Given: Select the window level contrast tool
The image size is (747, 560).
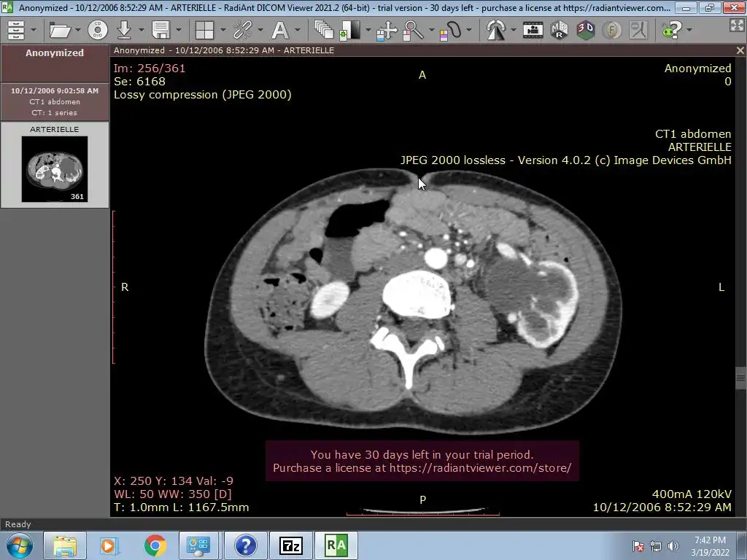Looking at the screenshot, I should tap(349, 30).
